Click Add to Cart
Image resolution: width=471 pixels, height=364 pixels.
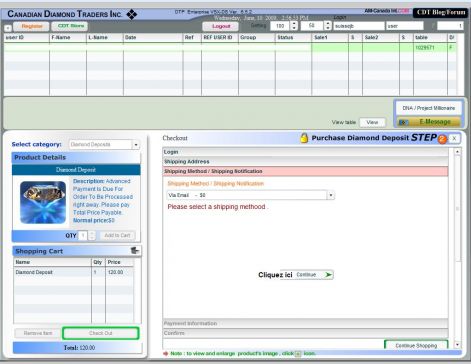[x=117, y=235]
